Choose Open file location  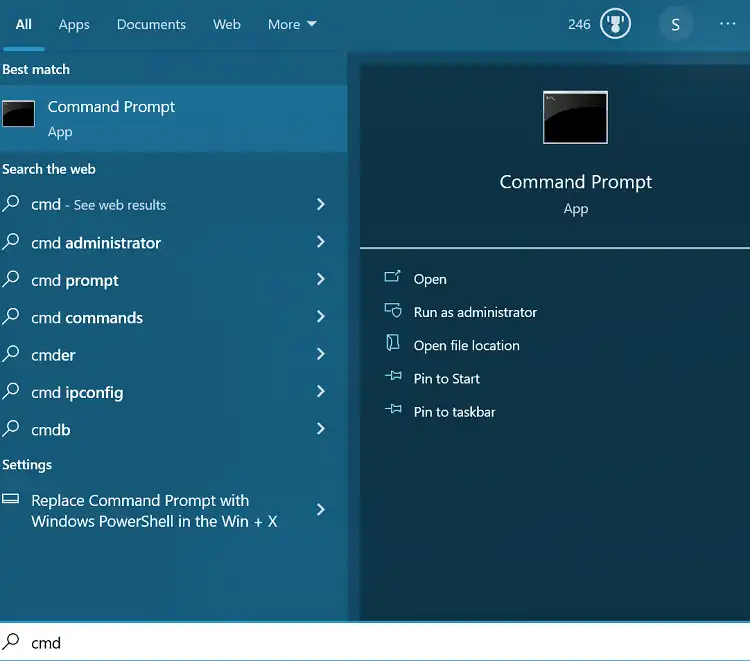tap(466, 345)
